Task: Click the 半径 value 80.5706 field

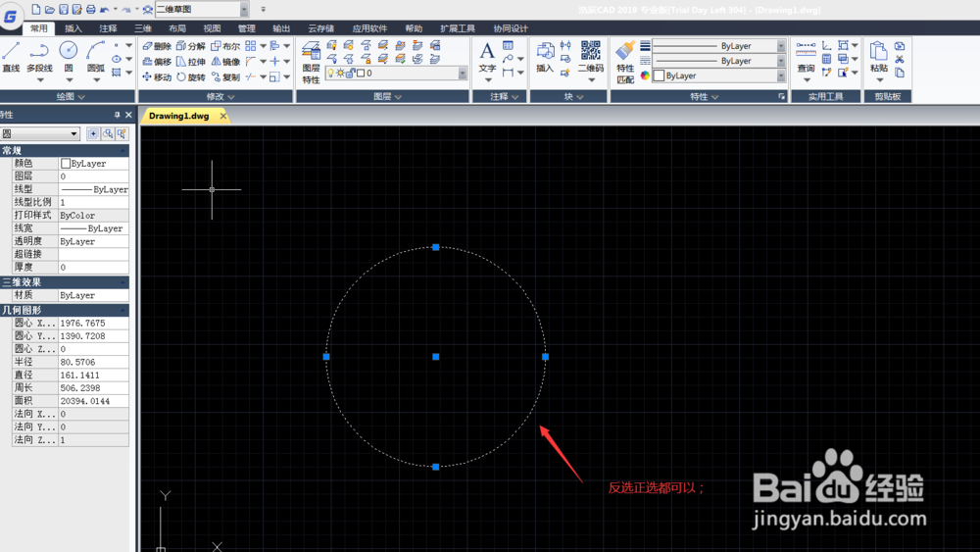Action: click(x=93, y=362)
